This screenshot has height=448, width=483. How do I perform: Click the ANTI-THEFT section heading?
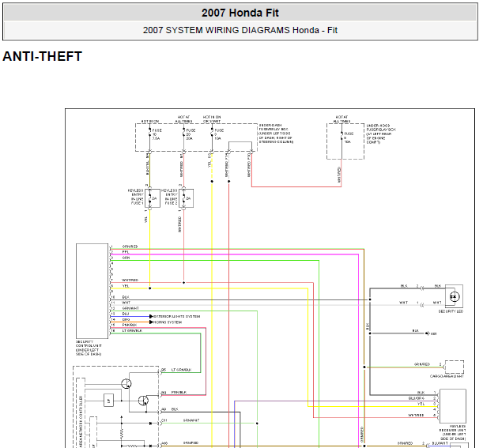tap(42, 56)
